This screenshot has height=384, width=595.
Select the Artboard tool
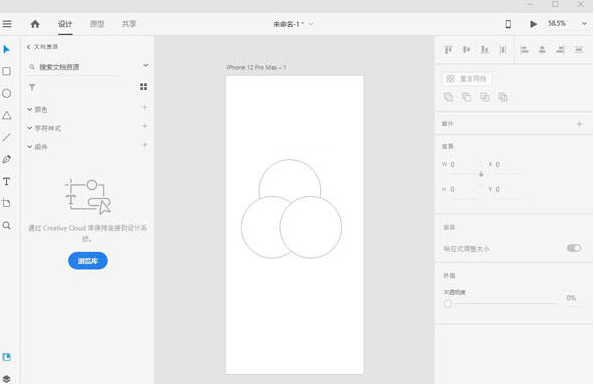coord(6,203)
